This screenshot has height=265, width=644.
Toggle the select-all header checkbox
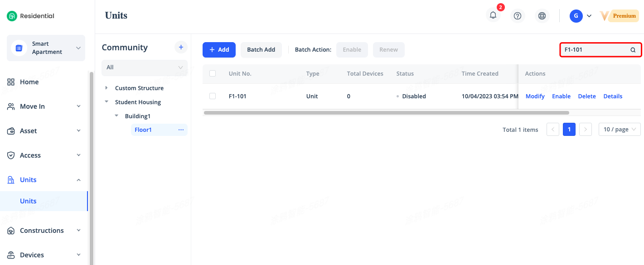pyautogui.click(x=213, y=73)
